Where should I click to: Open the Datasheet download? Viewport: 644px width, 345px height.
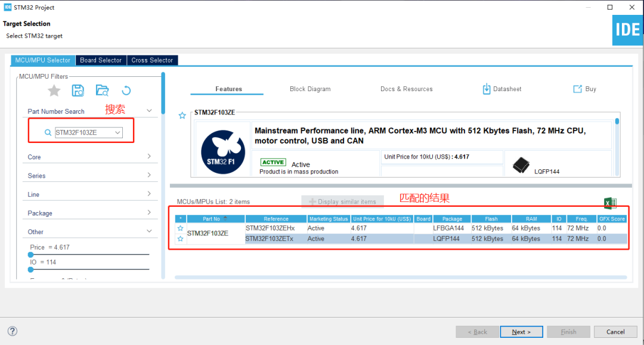click(x=502, y=89)
